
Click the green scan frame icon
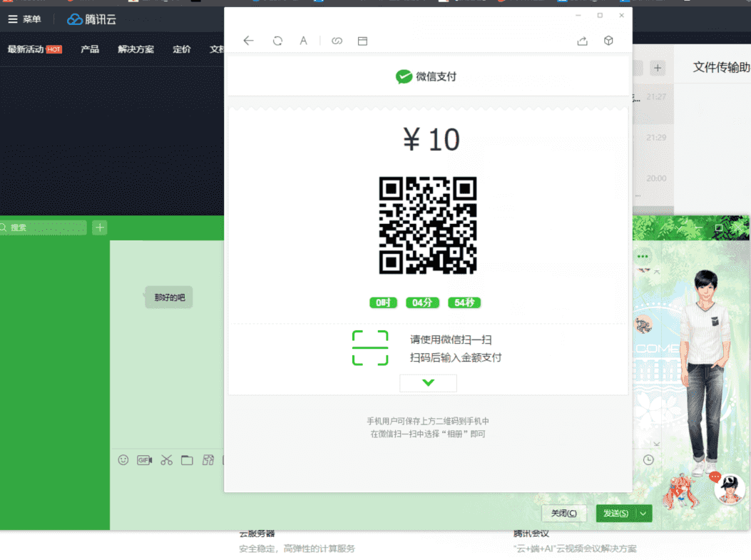coord(370,348)
